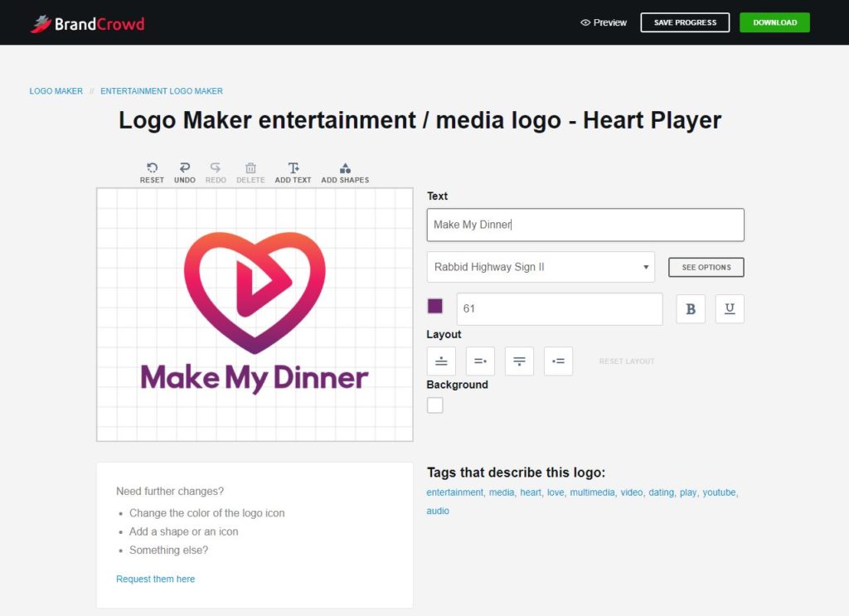Select the heart play icon on canvas
849x616 pixels.
pyautogui.click(x=255, y=293)
